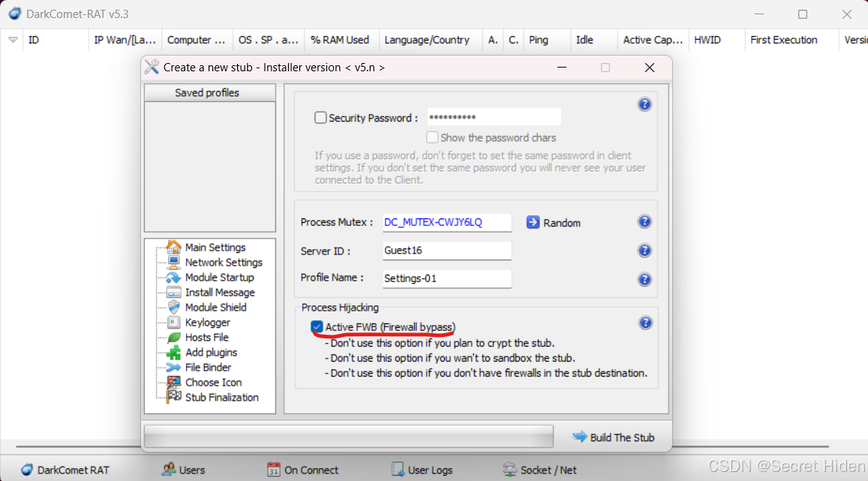868x481 pixels.
Task: Sort by Language/Country column
Action: (430, 40)
